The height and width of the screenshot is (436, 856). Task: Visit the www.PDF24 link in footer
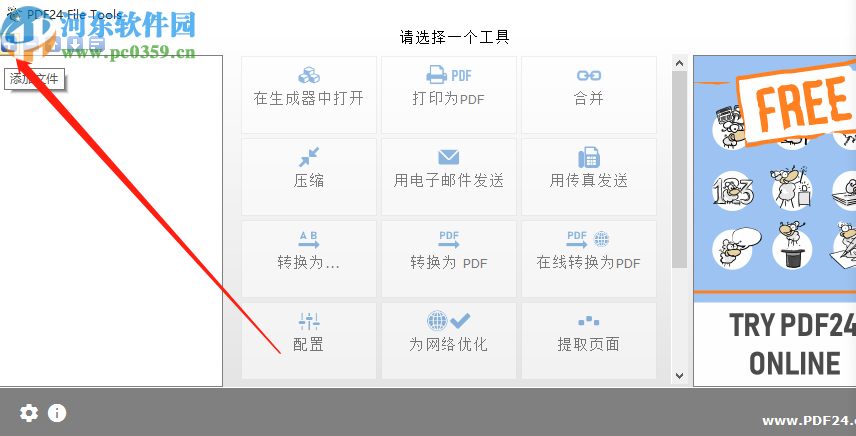pyautogui.click(x=809, y=420)
